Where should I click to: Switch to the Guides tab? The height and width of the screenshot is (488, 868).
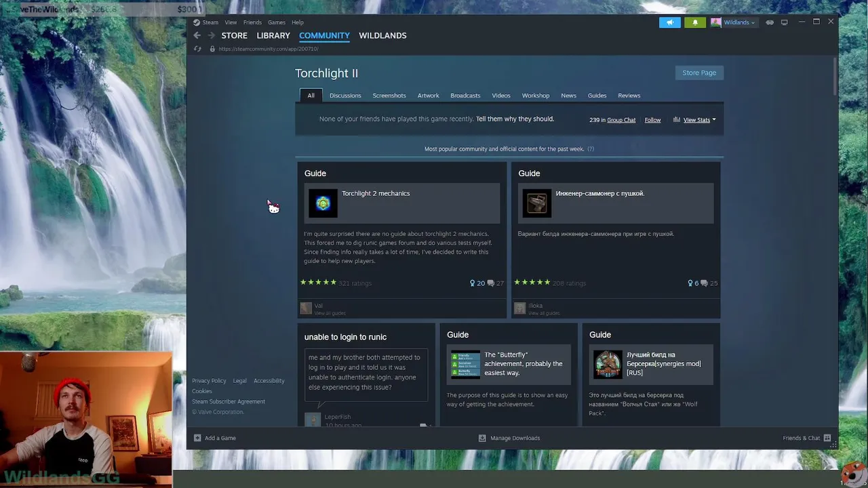coord(597,96)
